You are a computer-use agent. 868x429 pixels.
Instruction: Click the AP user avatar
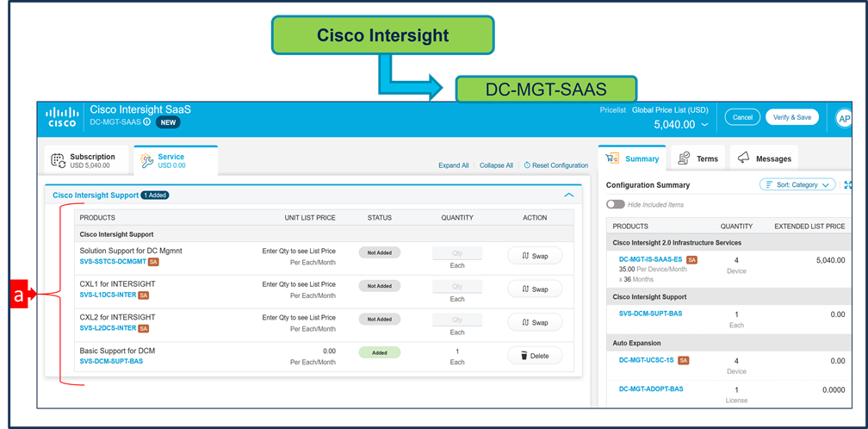tap(844, 119)
